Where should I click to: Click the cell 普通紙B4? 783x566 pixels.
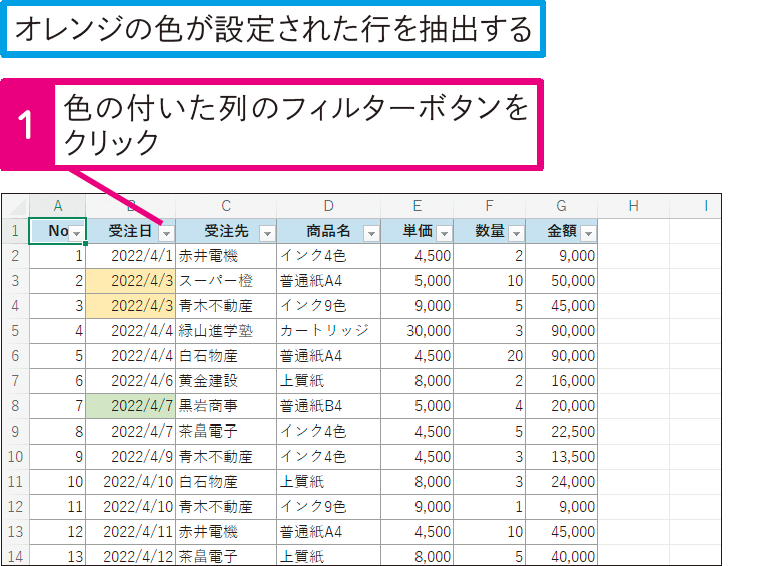pyautogui.click(x=329, y=406)
